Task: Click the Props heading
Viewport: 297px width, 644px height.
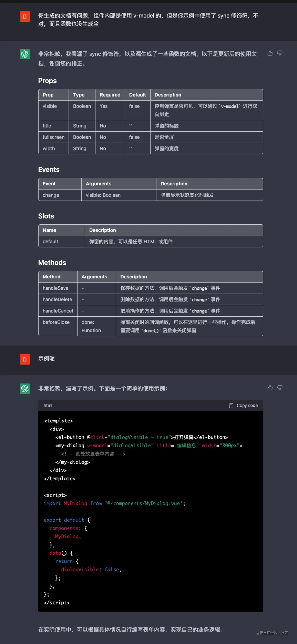Action: tap(48, 81)
